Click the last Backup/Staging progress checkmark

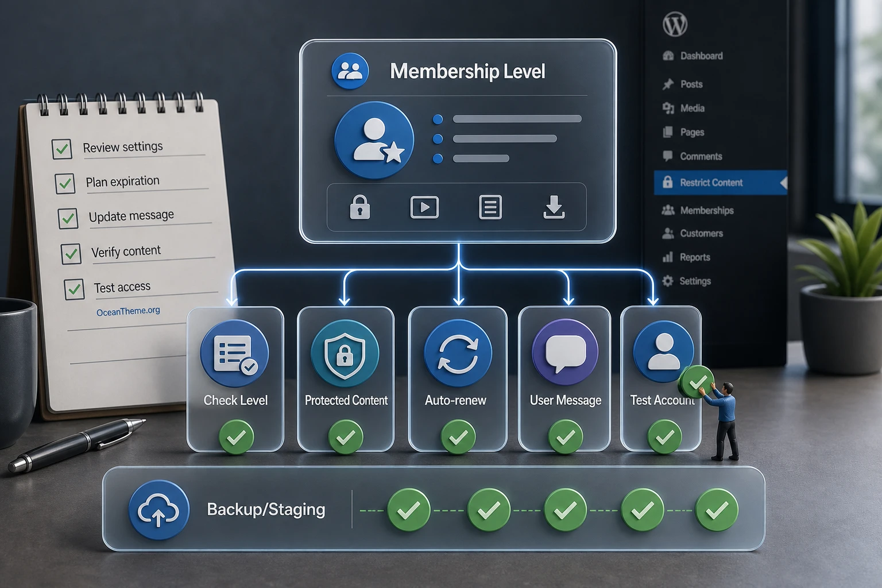717,510
